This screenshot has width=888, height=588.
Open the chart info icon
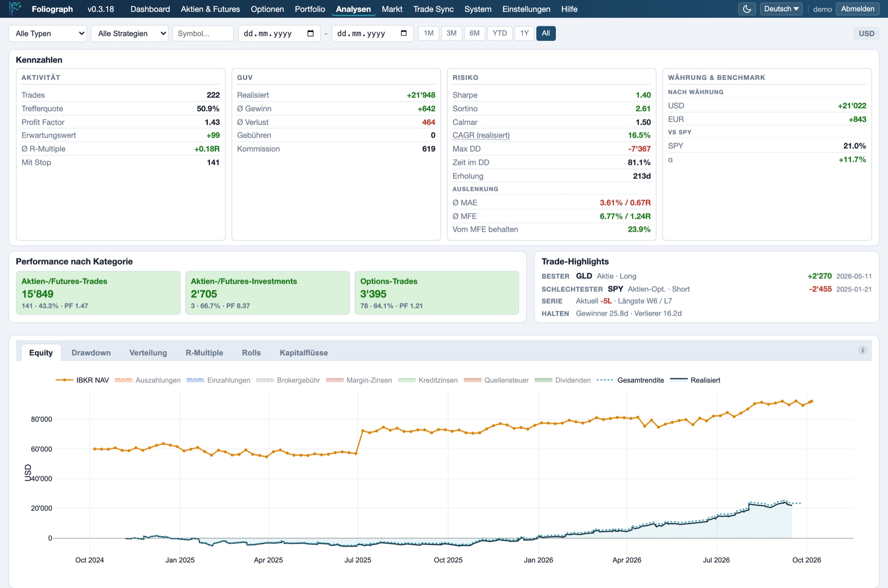point(862,350)
